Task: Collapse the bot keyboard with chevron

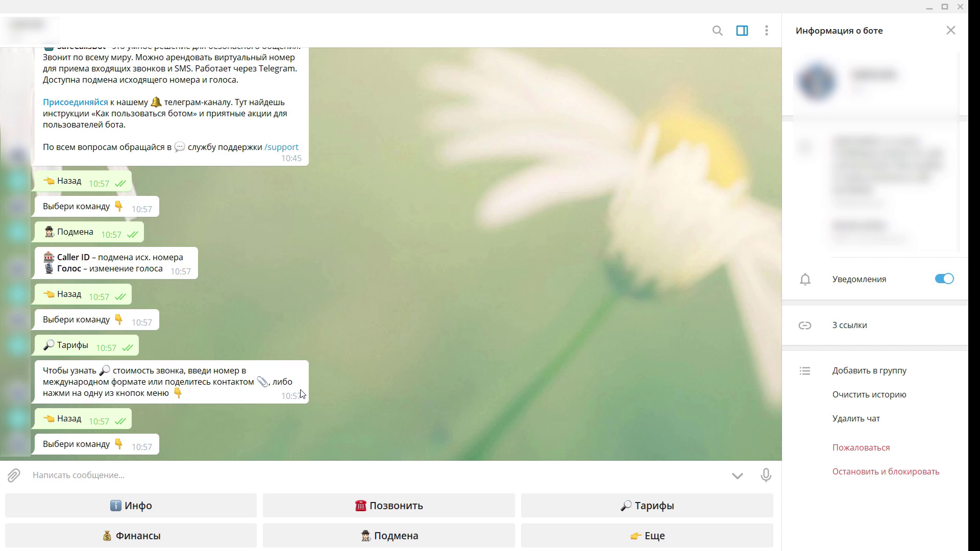Action: (737, 475)
